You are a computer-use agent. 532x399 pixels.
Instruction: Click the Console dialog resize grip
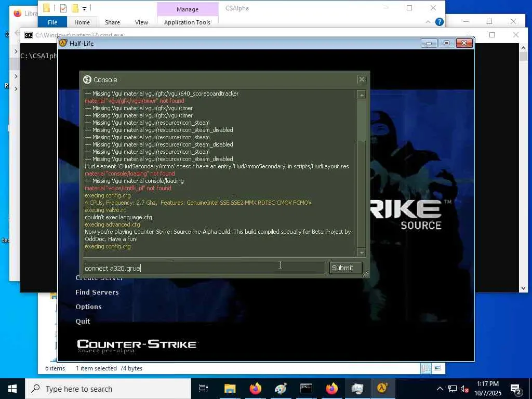[365, 274]
